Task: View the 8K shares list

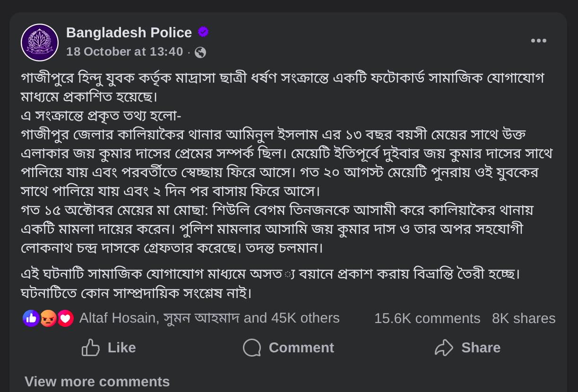Action: coord(524,318)
